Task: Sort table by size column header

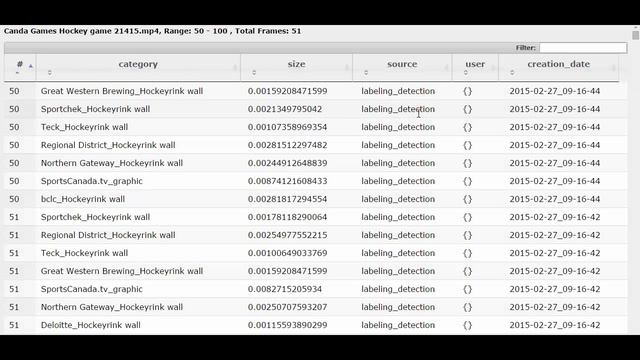Action: click(296, 67)
